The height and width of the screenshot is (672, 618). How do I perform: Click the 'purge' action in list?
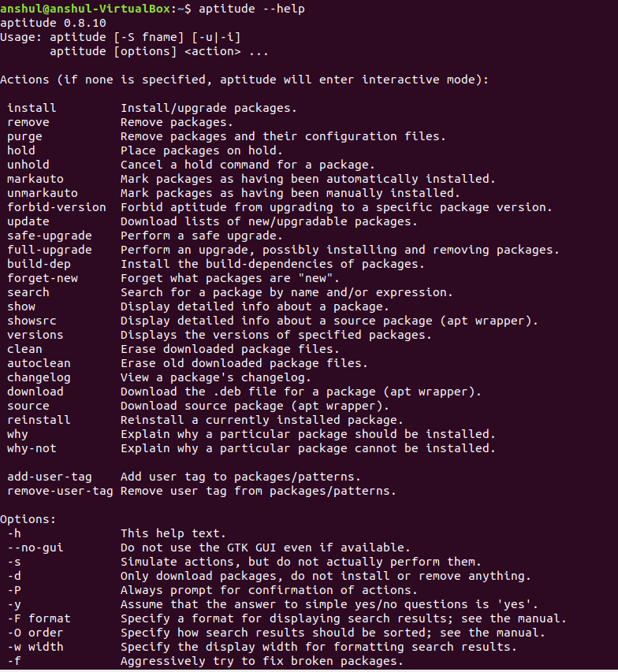coord(24,136)
